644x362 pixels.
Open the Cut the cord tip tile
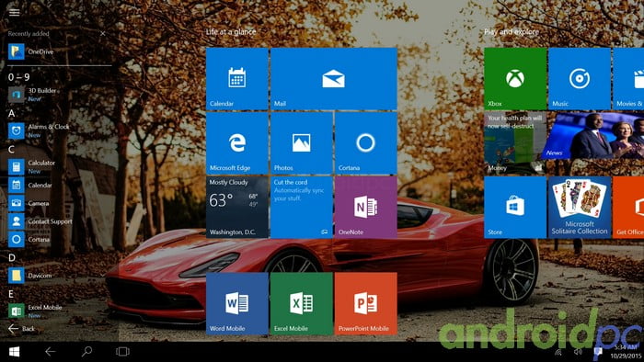(x=302, y=207)
